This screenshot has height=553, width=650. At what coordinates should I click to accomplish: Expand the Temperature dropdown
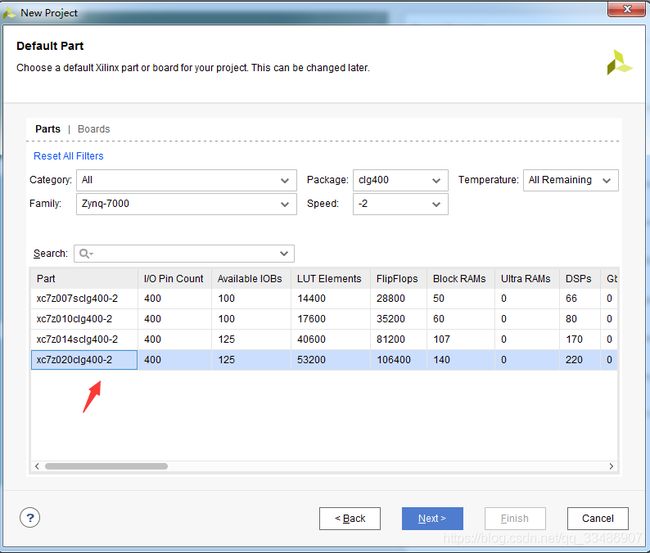pyautogui.click(x=570, y=180)
